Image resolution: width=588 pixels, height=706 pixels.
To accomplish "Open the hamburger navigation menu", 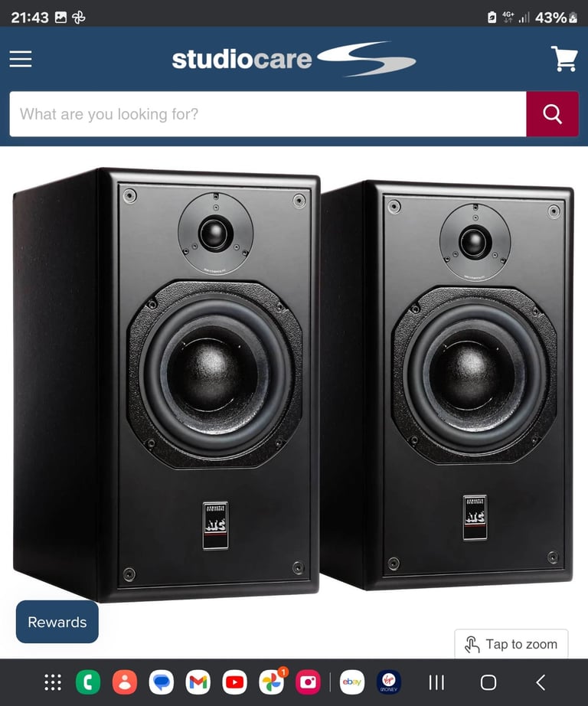I will [21, 59].
